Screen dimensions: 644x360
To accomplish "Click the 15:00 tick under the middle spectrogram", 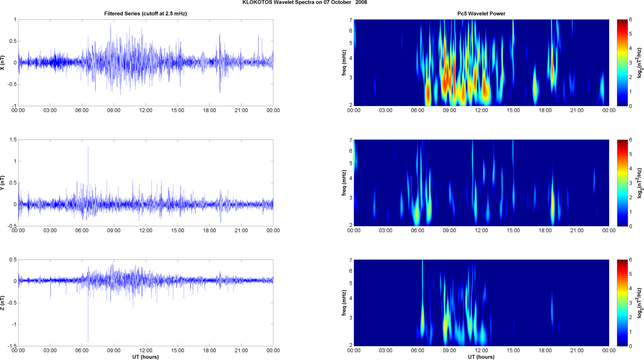I will click(x=513, y=231).
